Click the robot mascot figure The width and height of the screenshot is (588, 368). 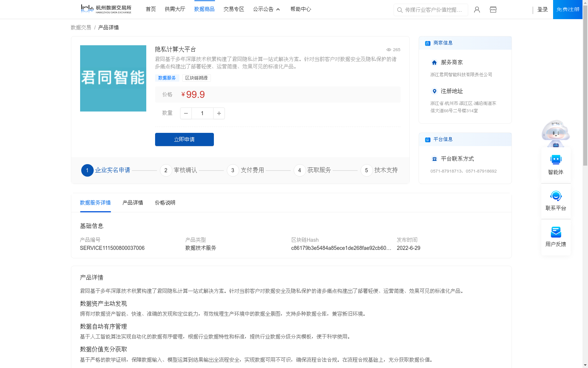[x=556, y=133]
